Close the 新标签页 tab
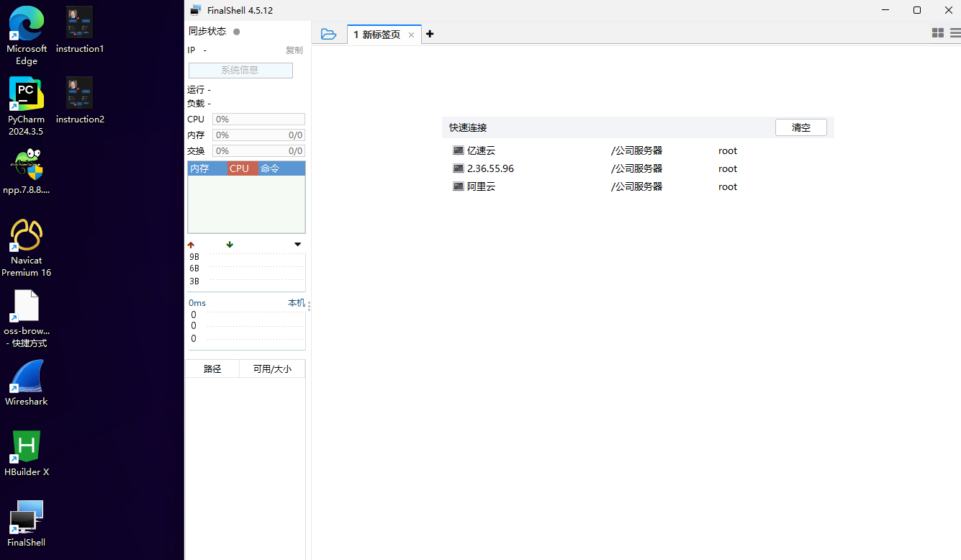961x560 pixels. 411,35
